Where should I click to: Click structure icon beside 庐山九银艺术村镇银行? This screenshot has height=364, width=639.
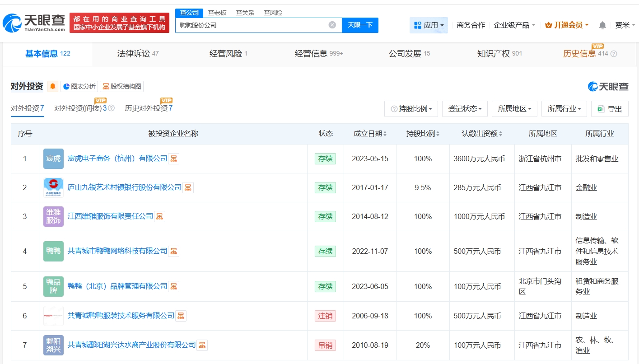pyautogui.click(x=188, y=187)
